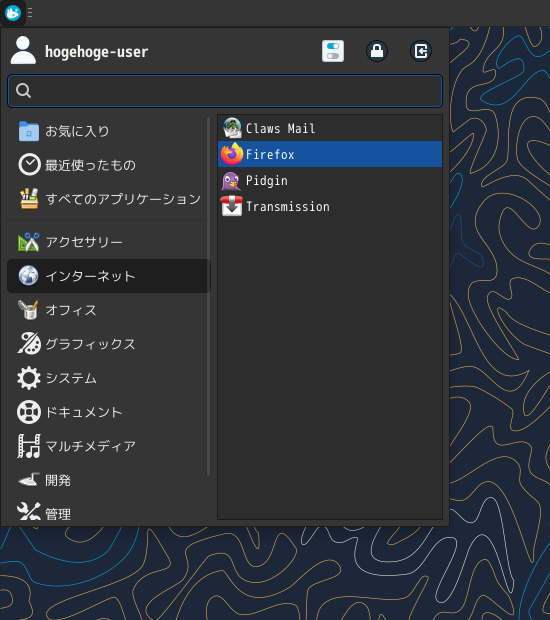This screenshot has height=620, width=550.
Task: Open 最近使ったもの recently used list
Action: coord(108,165)
